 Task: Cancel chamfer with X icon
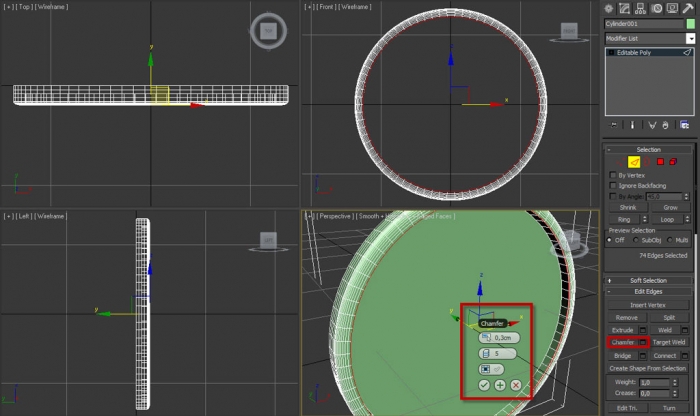[516, 385]
